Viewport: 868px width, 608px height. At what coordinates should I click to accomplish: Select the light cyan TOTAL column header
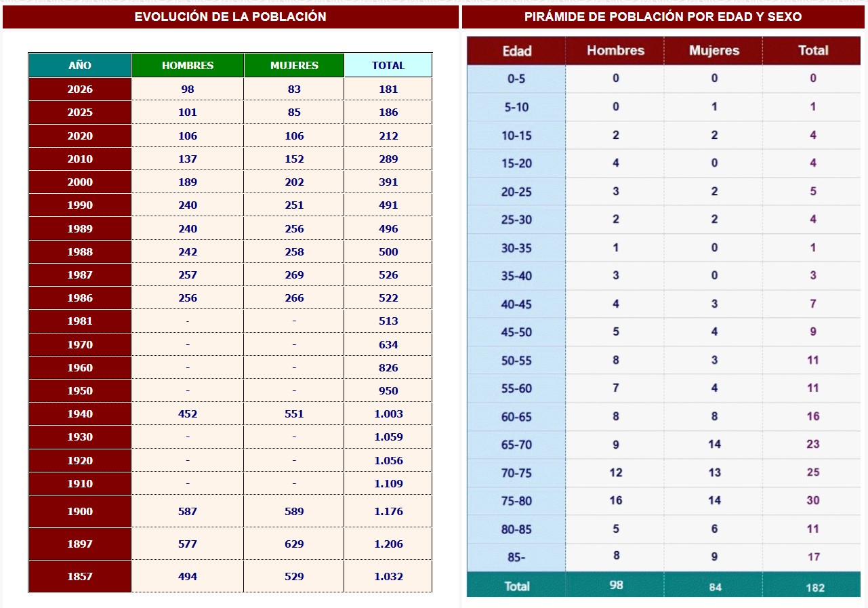pos(388,66)
